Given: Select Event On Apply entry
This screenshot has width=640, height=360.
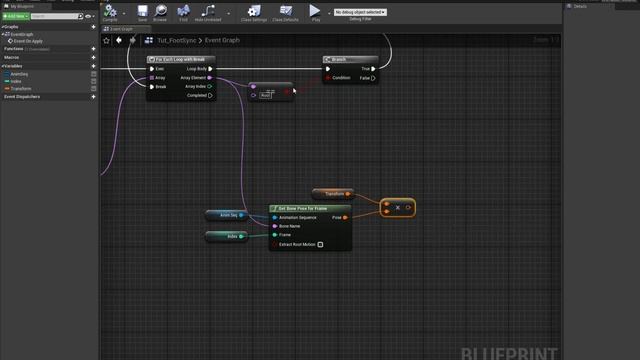Looking at the screenshot, I should 28,41.
